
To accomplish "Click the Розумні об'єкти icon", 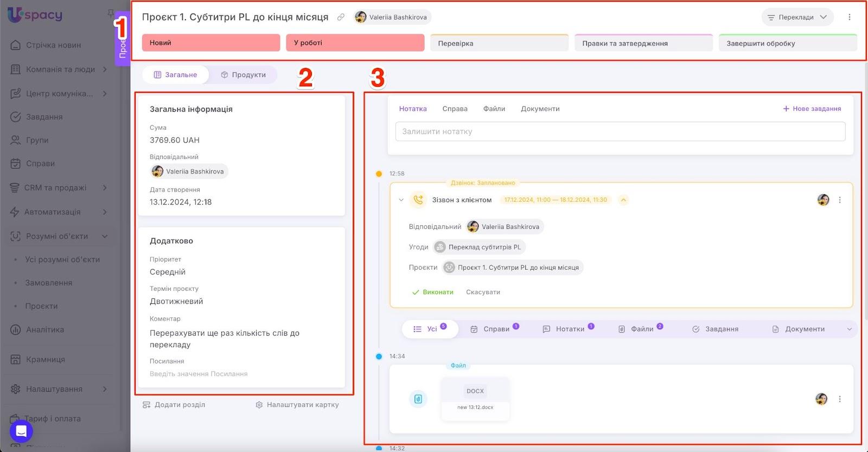I will click(16, 236).
